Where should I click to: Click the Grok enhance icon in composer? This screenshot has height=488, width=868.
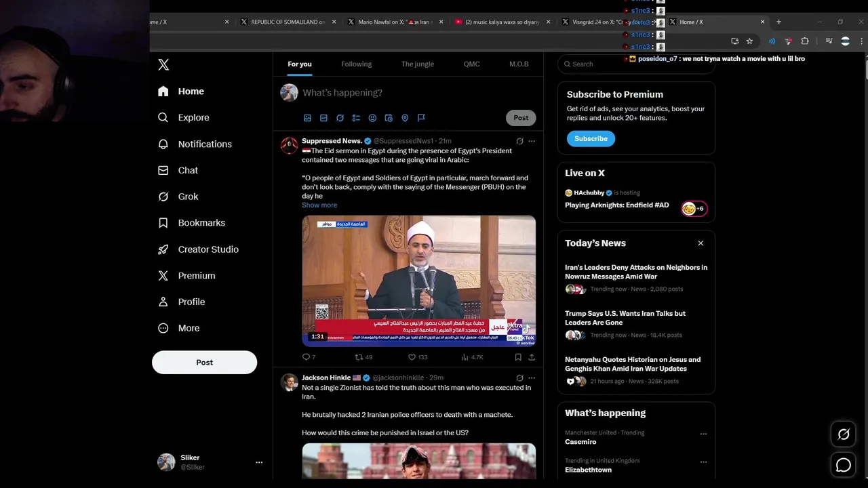(340, 118)
